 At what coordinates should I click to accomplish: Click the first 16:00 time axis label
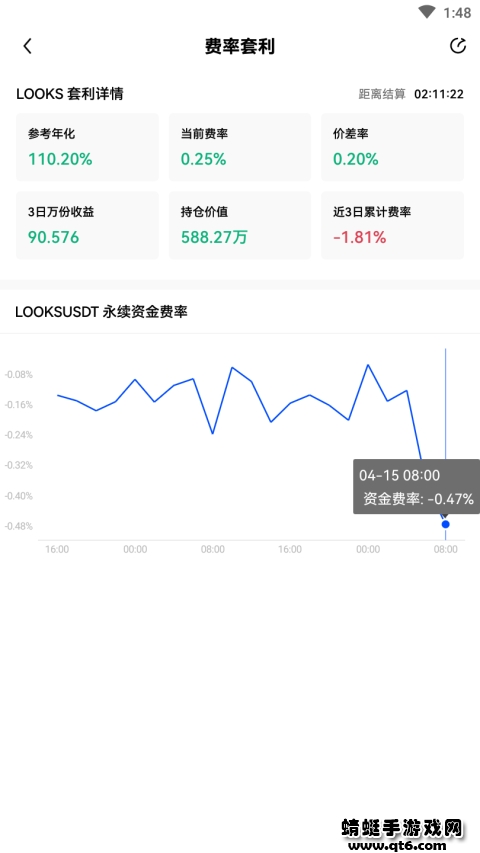(x=57, y=549)
